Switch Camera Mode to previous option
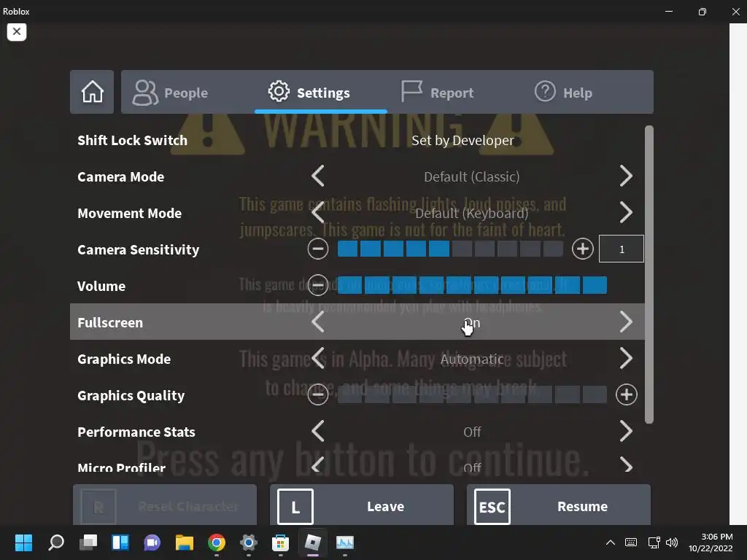The width and height of the screenshot is (747, 560). 318,176
